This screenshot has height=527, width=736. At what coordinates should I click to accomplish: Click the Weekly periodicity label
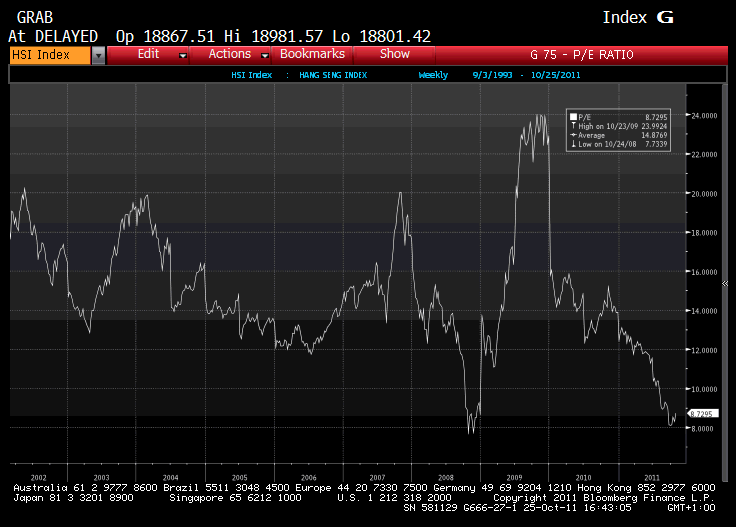click(x=433, y=74)
